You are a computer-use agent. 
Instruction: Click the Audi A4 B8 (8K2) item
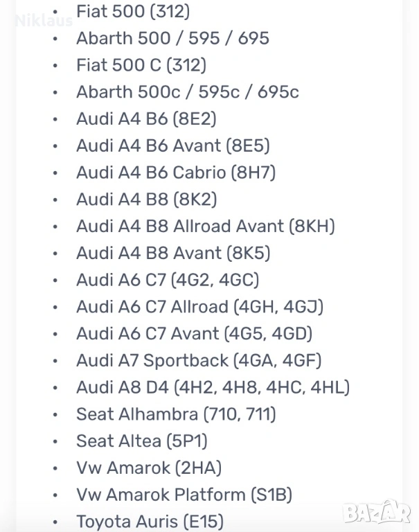[x=146, y=199]
